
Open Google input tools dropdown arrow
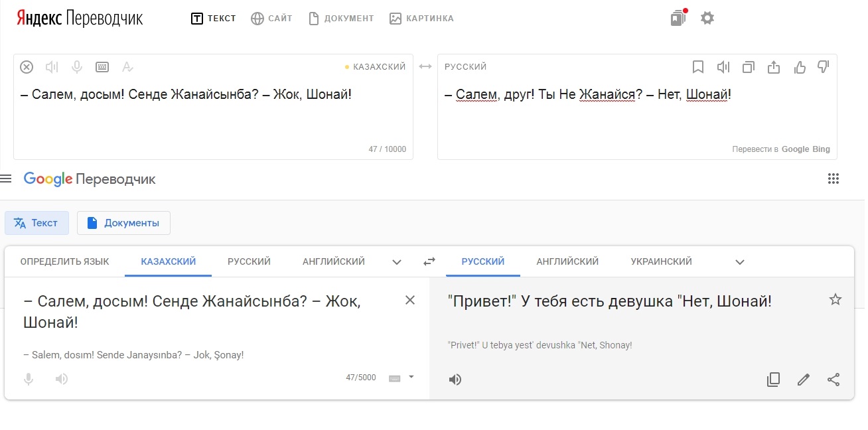(x=411, y=377)
